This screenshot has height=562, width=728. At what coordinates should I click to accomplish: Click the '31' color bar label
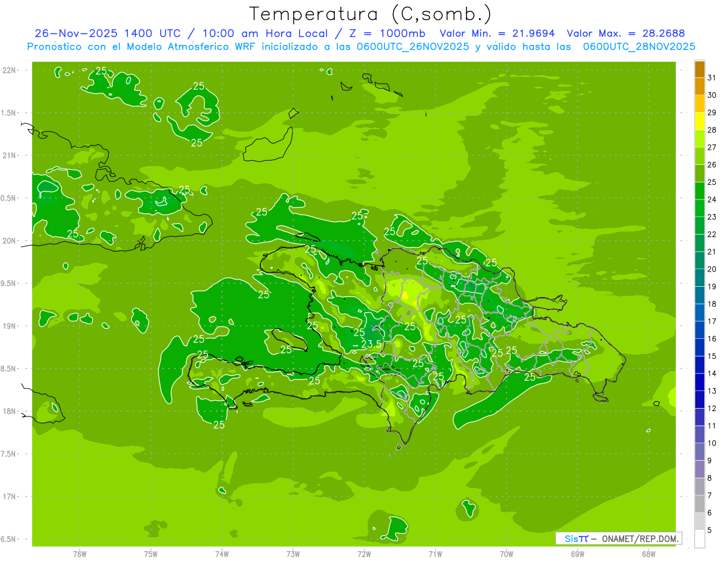pos(712,78)
